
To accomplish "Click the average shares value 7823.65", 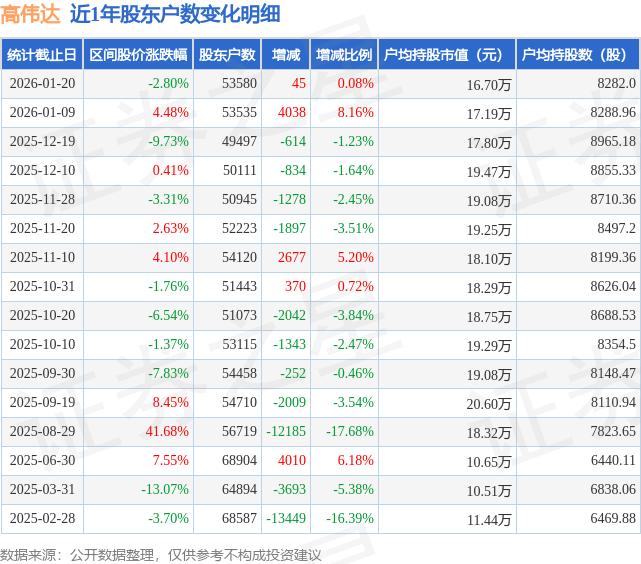I will (x=613, y=432).
